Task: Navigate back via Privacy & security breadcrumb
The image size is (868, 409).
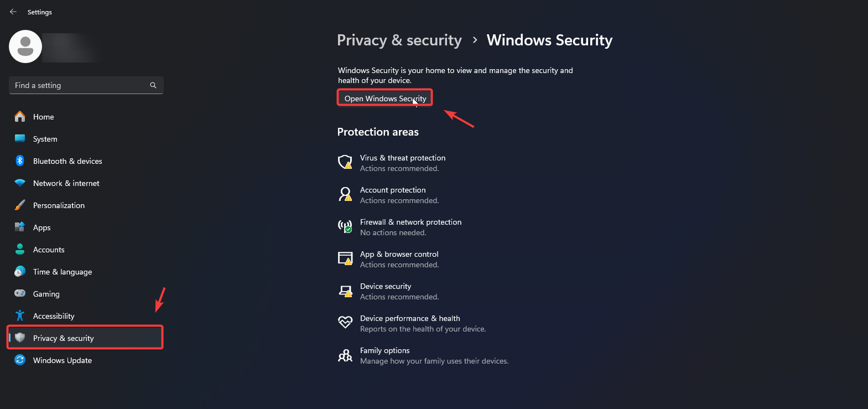Action: click(x=399, y=40)
